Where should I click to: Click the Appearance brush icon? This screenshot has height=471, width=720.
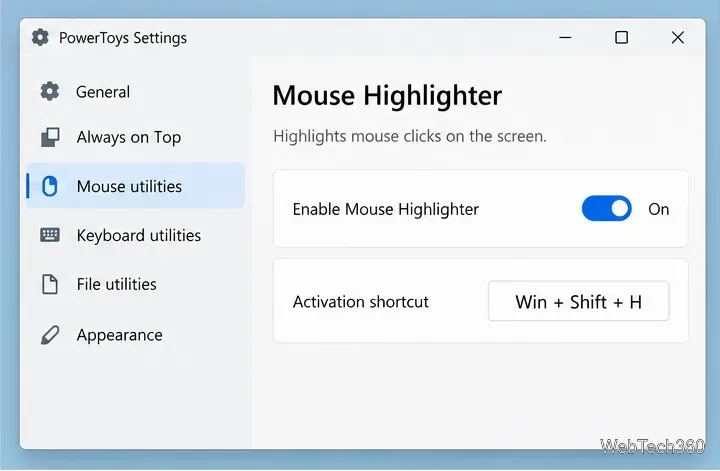[50, 335]
